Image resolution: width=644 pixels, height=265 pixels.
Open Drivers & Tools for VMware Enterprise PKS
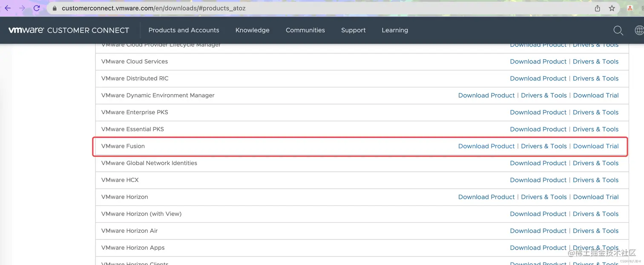click(x=595, y=112)
